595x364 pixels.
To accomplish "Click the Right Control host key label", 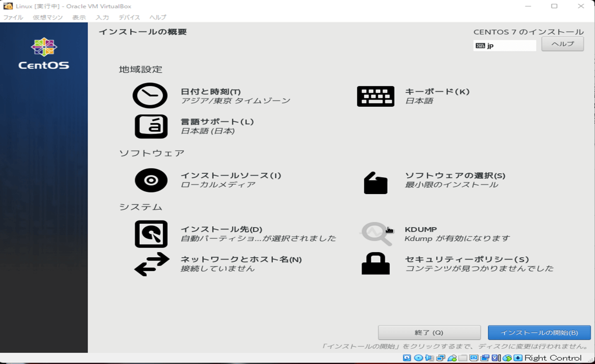I will [553, 358].
